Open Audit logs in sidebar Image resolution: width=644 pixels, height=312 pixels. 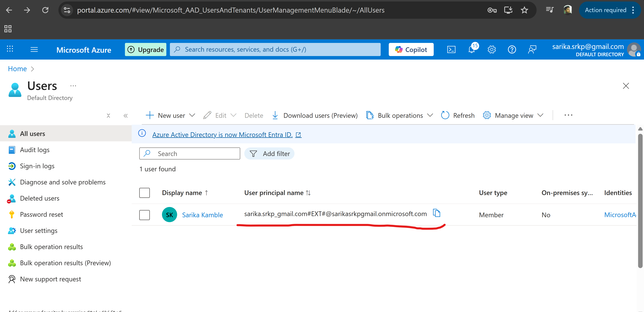[x=35, y=150]
